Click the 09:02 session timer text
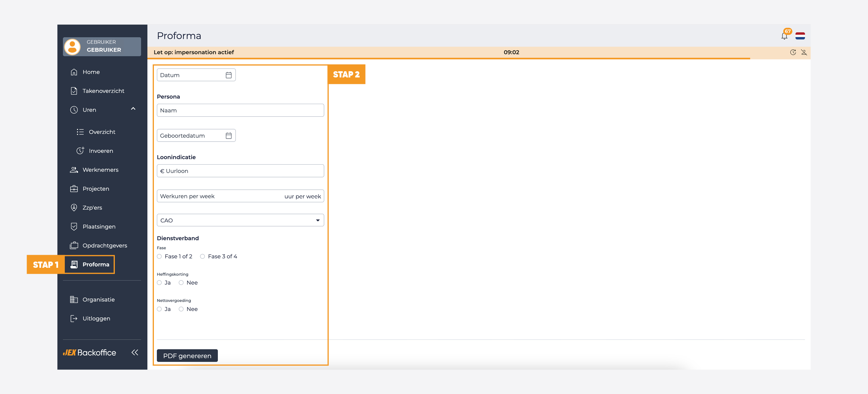The image size is (868, 394). [511, 52]
